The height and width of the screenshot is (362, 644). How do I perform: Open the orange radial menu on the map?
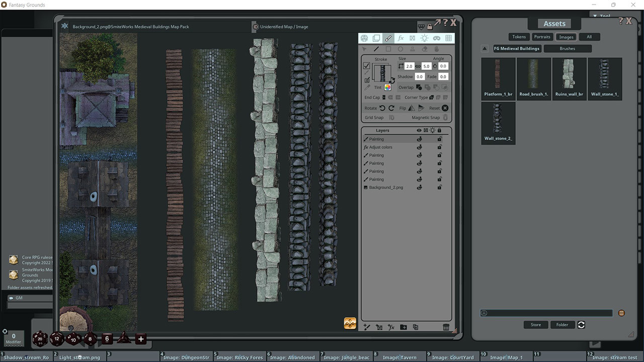click(349, 323)
